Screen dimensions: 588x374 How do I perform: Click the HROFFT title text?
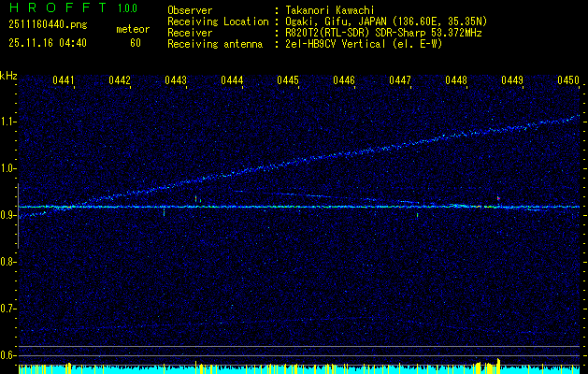coord(50,8)
